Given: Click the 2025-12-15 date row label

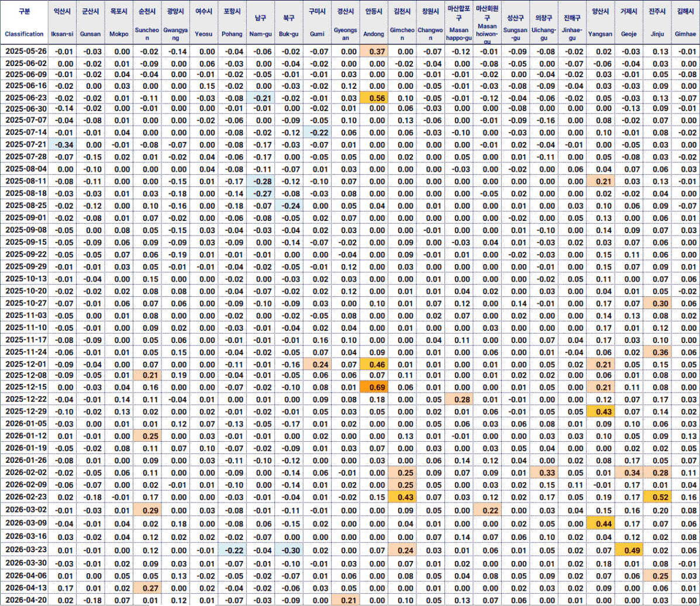Looking at the screenshot, I should click(26, 387).
